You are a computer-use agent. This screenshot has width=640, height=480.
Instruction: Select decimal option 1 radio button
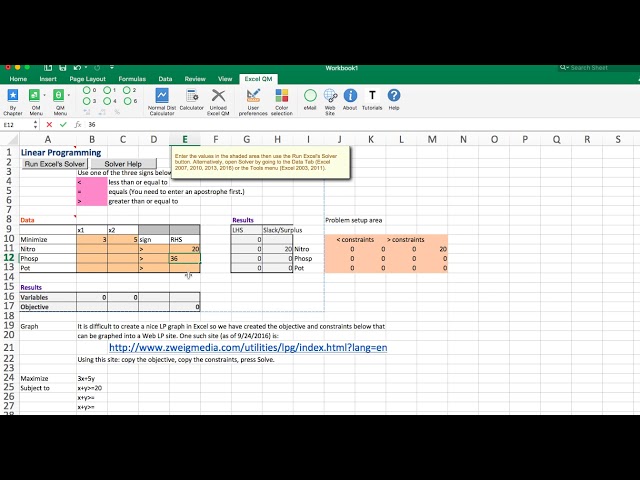pyautogui.click(x=107, y=90)
